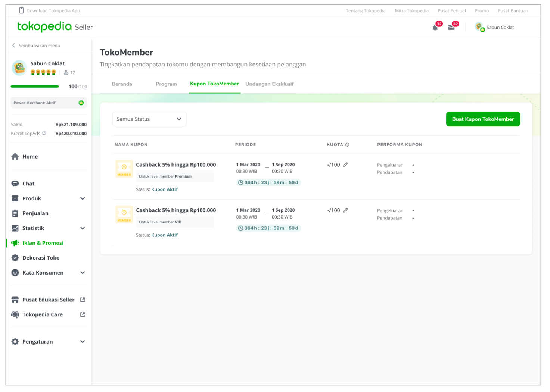
Task: Click the Kuota info circle icon
Action: [347, 145]
